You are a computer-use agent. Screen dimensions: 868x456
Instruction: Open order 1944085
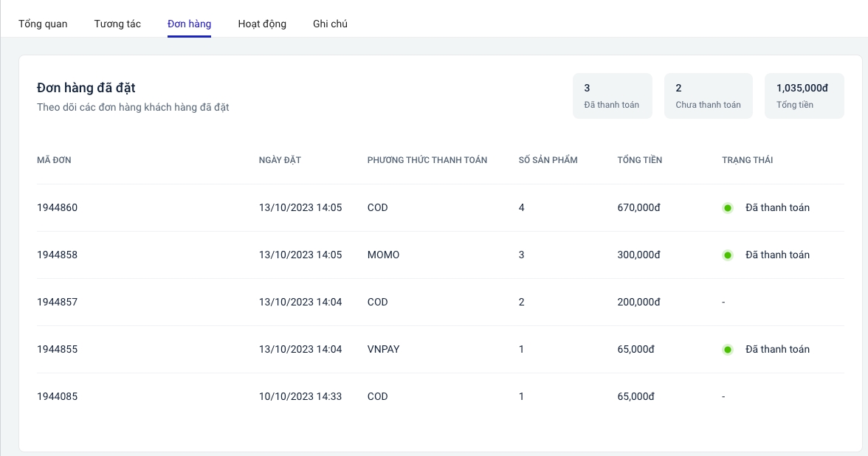click(x=58, y=396)
